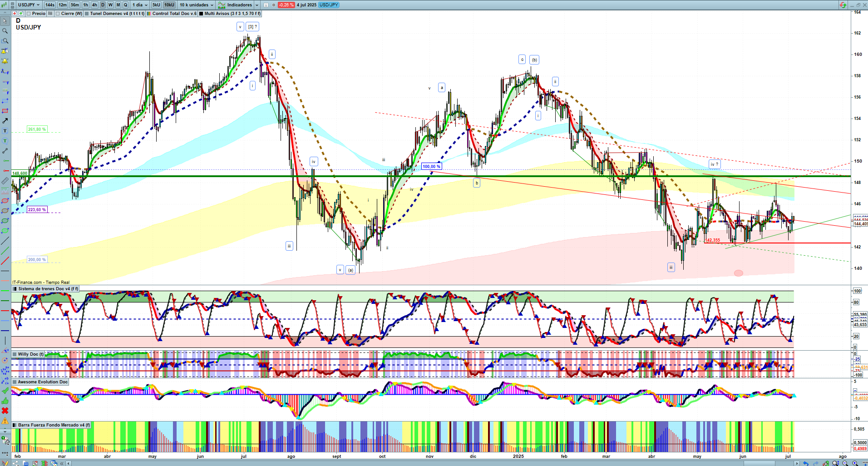Switch to the 4h timeframe
Image resolution: width=868 pixels, height=466 pixels.
[x=94, y=5]
